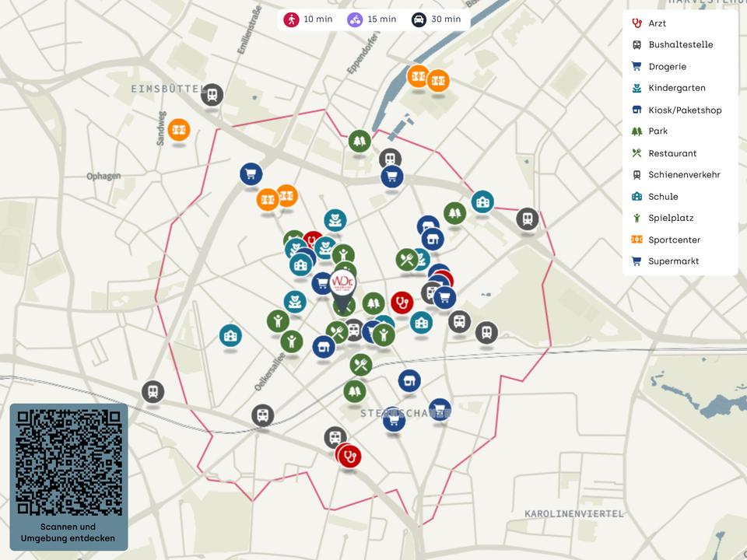Click the Sportcenter legend entry
Image resolution: width=747 pixels, height=560 pixels.
(x=674, y=240)
